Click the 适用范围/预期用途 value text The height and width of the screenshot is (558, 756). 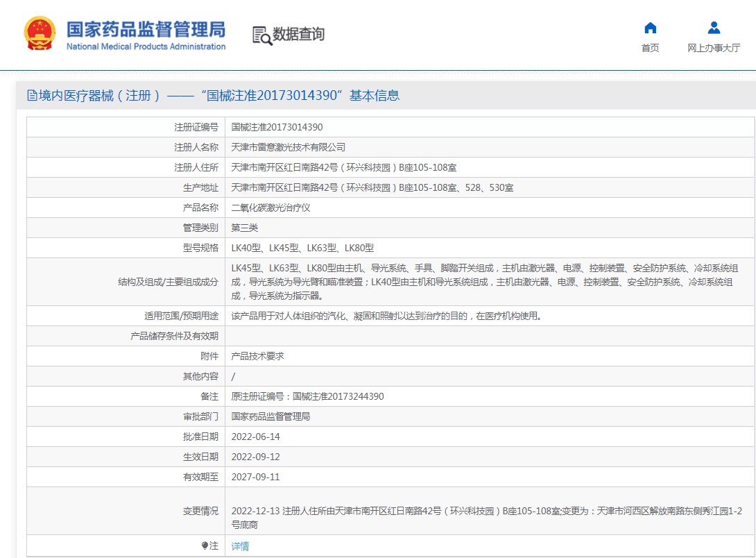pyautogui.click(x=387, y=316)
